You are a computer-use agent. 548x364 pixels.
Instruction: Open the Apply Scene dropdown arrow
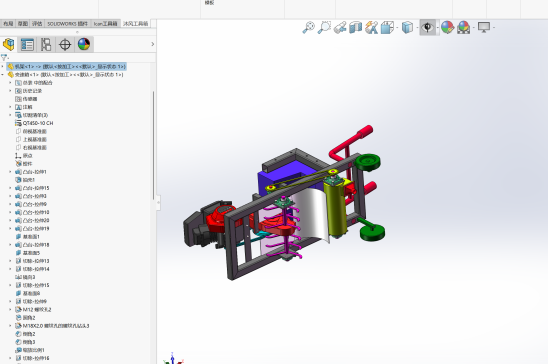pos(474,28)
